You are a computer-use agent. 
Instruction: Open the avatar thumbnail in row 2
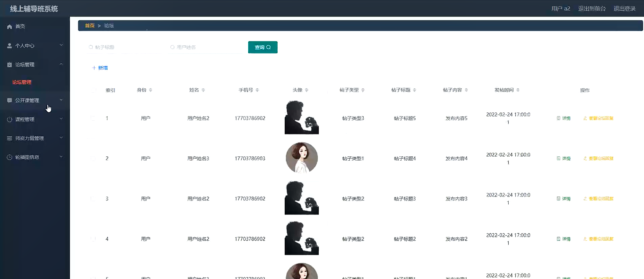302,158
